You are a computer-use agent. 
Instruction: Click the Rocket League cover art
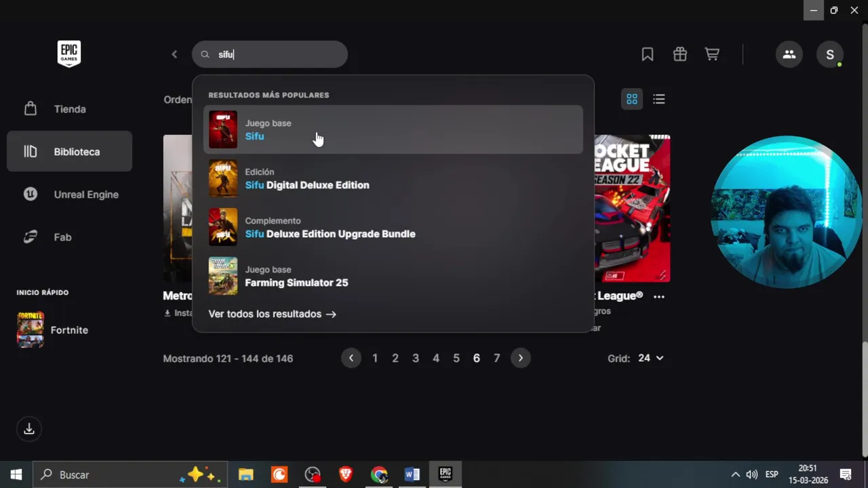pyautogui.click(x=632, y=208)
